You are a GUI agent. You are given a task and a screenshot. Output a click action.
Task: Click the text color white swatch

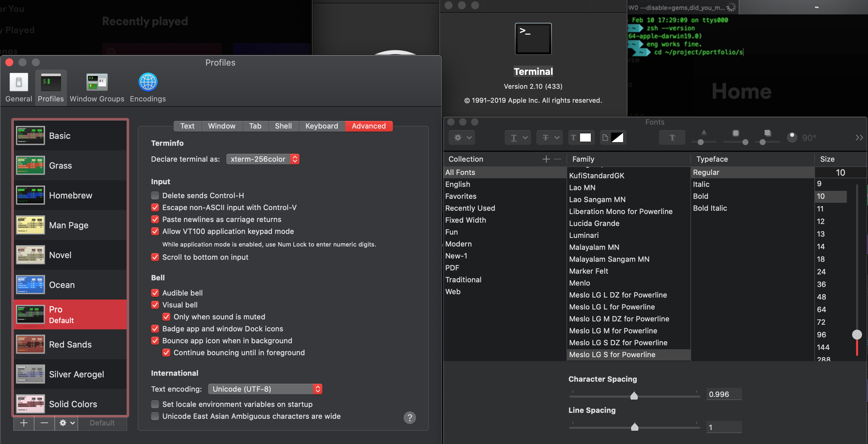pyautogui.click(x=585, y=138)
